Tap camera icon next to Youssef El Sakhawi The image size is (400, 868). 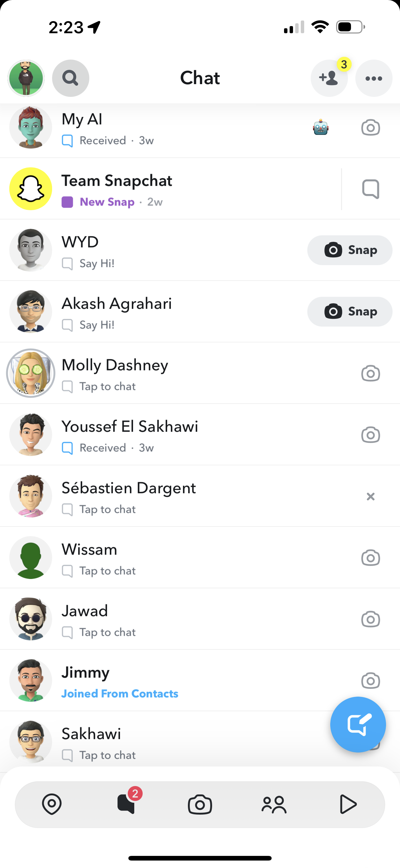click(x=370, y=435)
